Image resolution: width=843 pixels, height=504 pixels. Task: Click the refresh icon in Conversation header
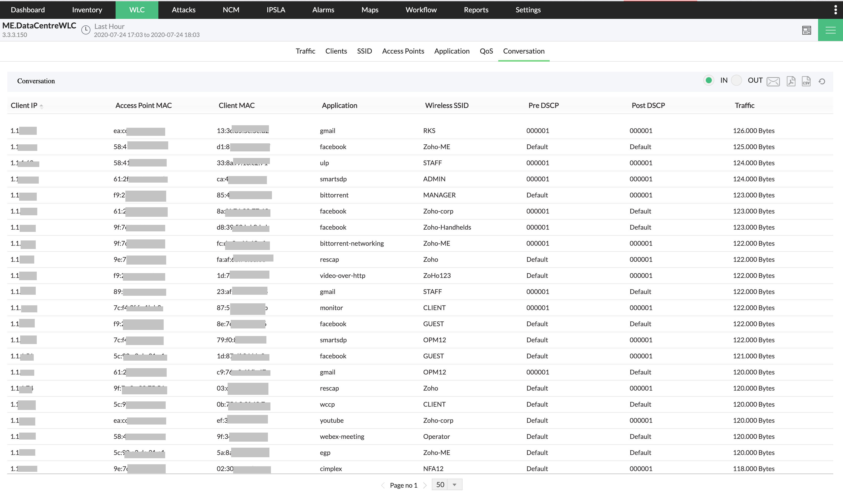click(x=822, y=81)
